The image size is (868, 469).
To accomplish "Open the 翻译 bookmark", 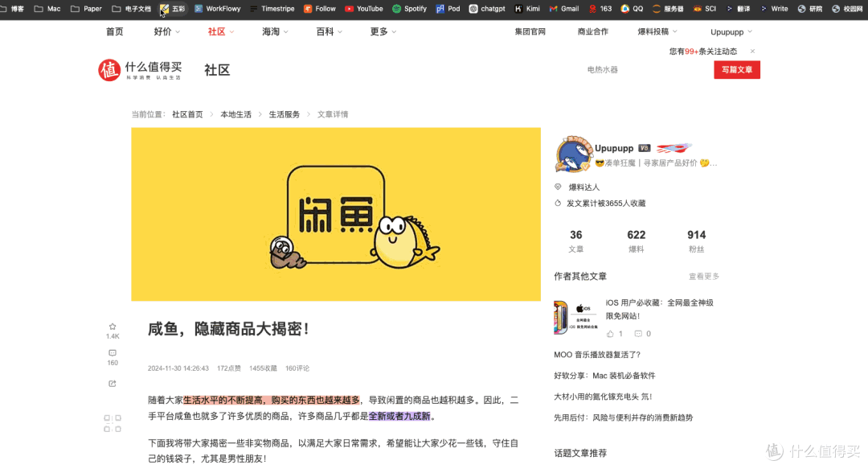I will pos(738,9).
